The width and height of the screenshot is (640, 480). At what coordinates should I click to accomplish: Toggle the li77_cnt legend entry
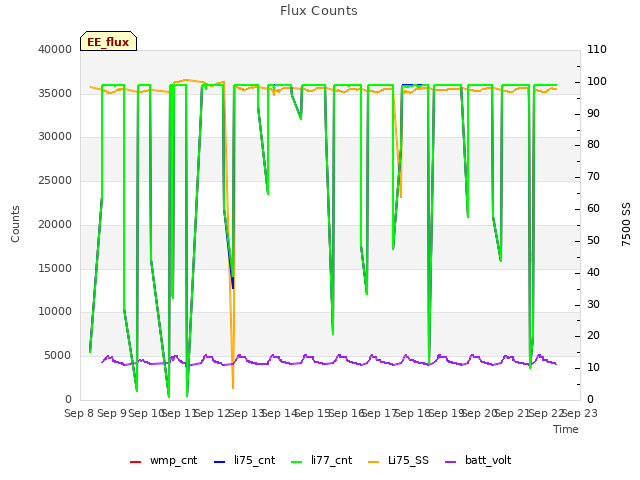[322, 460]
